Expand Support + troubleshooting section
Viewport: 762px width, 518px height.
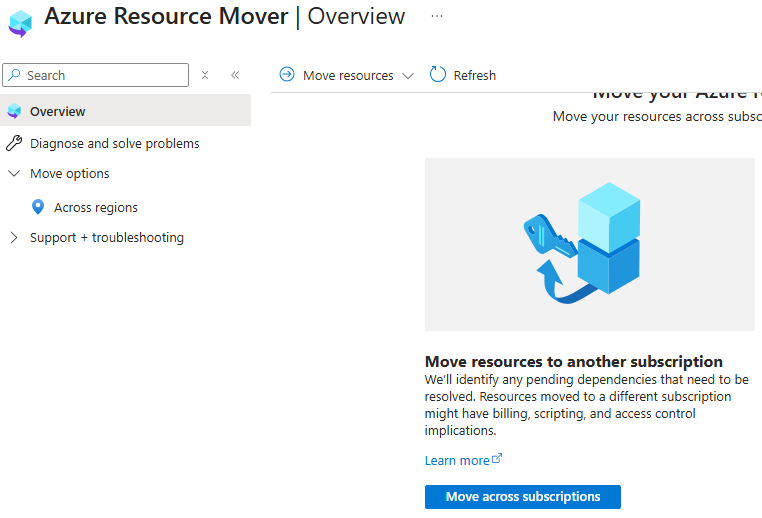tap(14, 237)
